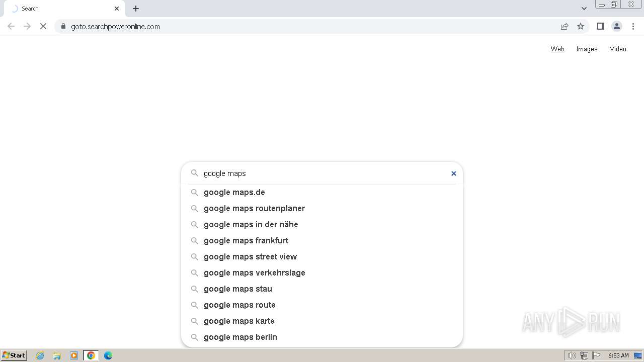
Task: Close the Search tab
Action: click(x=117, y=9)
